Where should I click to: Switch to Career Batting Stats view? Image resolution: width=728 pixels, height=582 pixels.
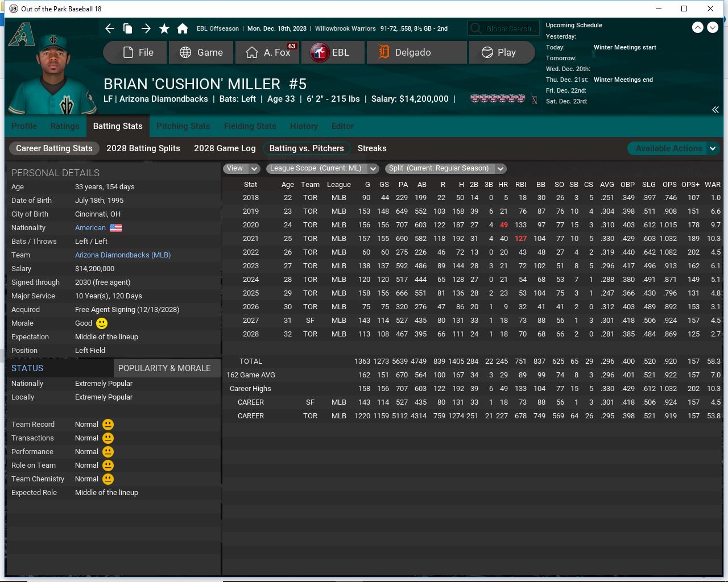coord(54,148)
